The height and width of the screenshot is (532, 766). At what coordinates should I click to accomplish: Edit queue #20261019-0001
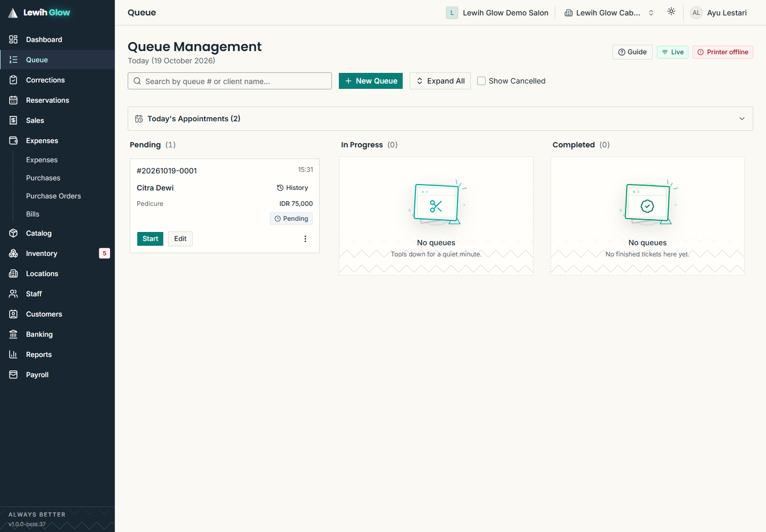click(180, 239)
